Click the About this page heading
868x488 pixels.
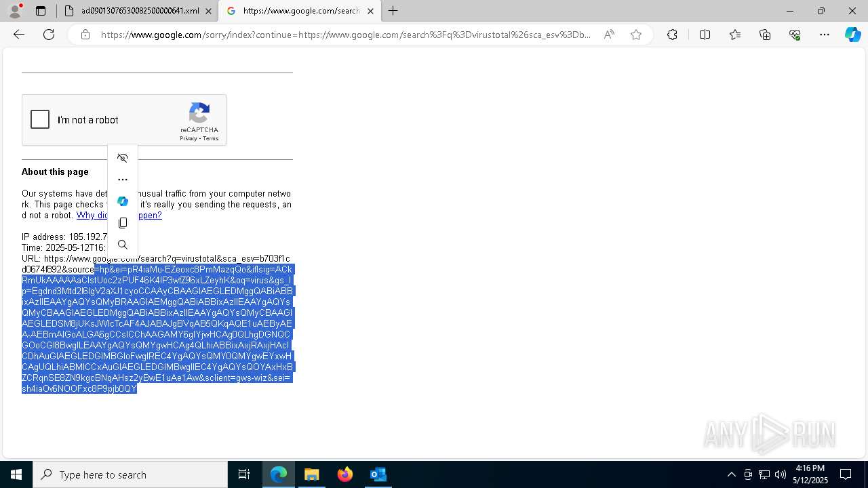pos(55,172)
